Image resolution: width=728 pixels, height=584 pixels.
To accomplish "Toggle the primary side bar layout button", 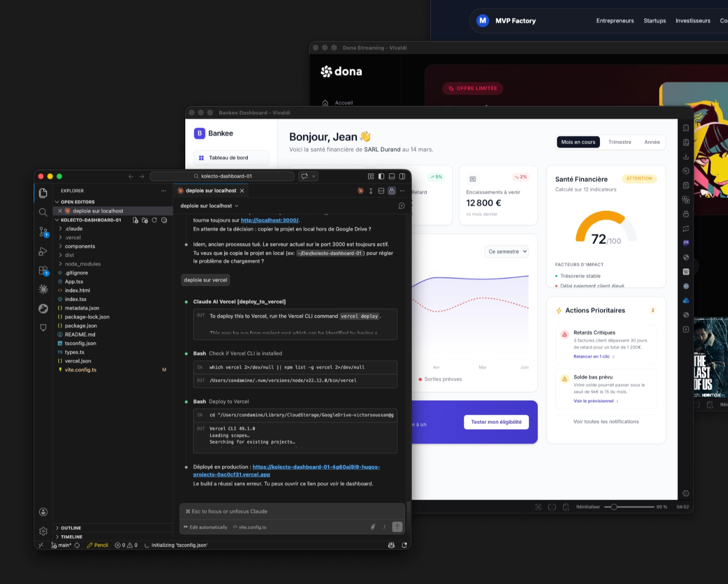I will (381, 177).
